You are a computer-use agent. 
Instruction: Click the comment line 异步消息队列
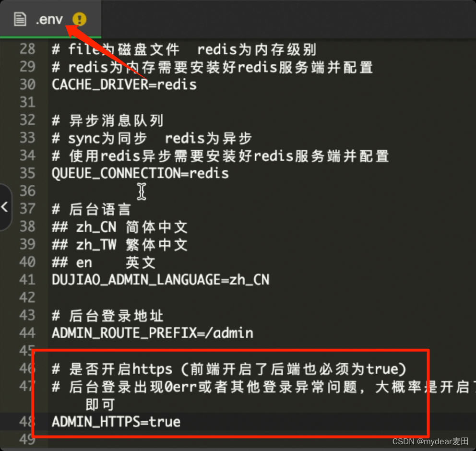coord(108,120)
